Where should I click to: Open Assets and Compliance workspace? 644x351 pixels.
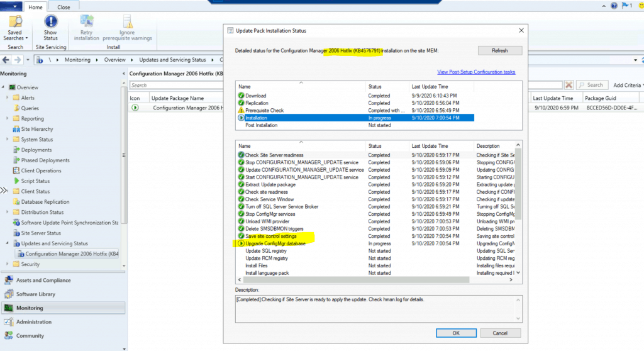point(43,281)
